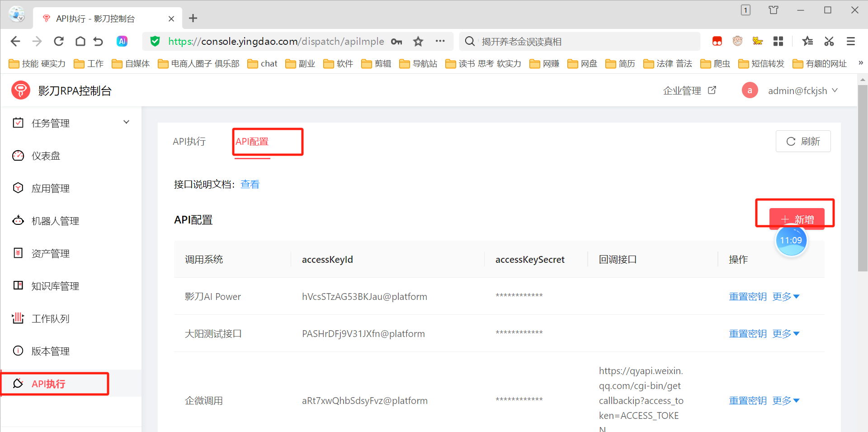The height and width of the screenshot is (432, 868).
Task: Select API执行 in the sidebar
Action: pos(71,384)
